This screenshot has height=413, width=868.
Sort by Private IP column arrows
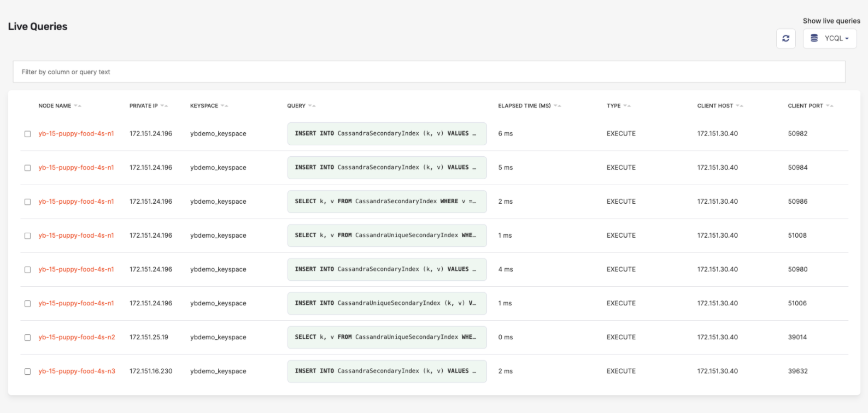point(164,106)
